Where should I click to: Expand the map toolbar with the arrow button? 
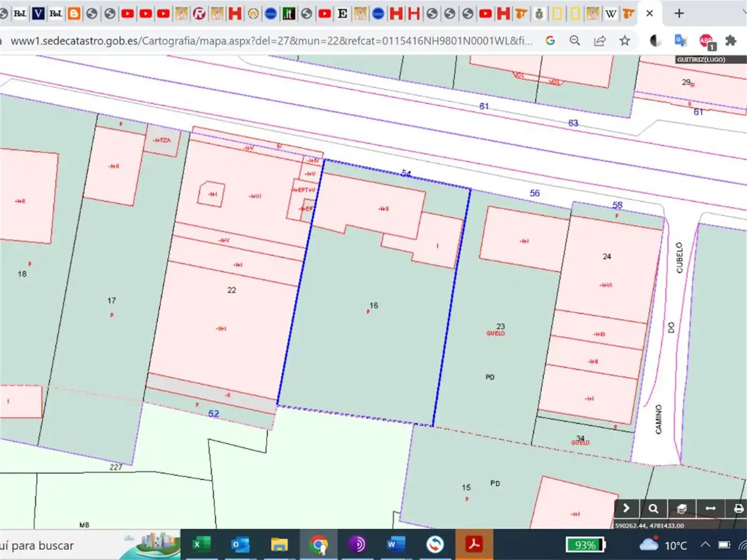click(x=626, y=509)
